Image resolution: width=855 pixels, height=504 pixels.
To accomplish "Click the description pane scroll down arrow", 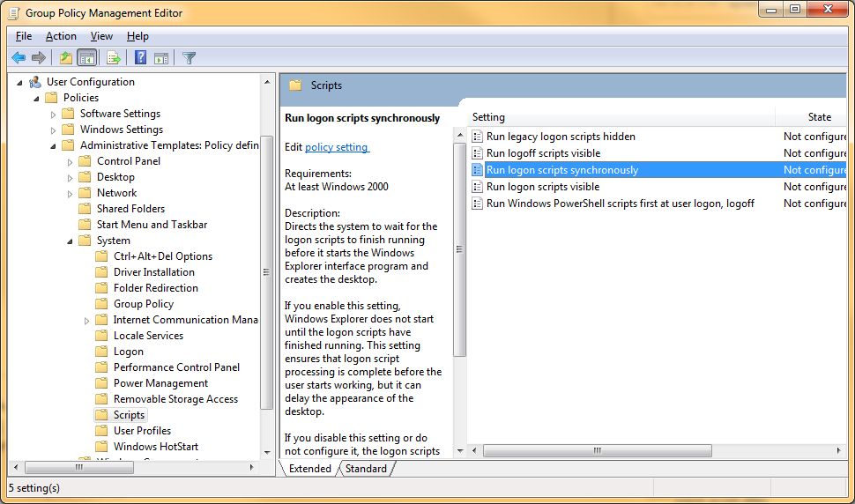I will pos(459,451).
